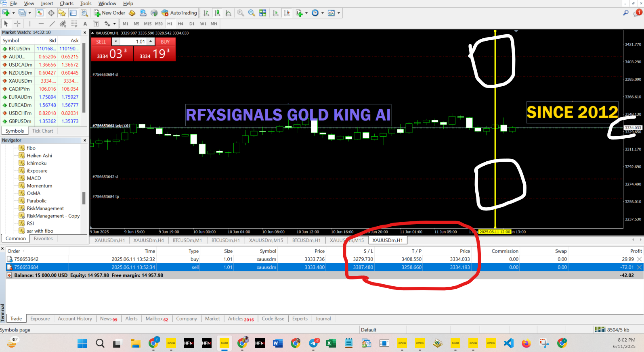This screenshot has height=352, width=644.
Task: Close order 756653642 with its X
Action: (639, 259)
